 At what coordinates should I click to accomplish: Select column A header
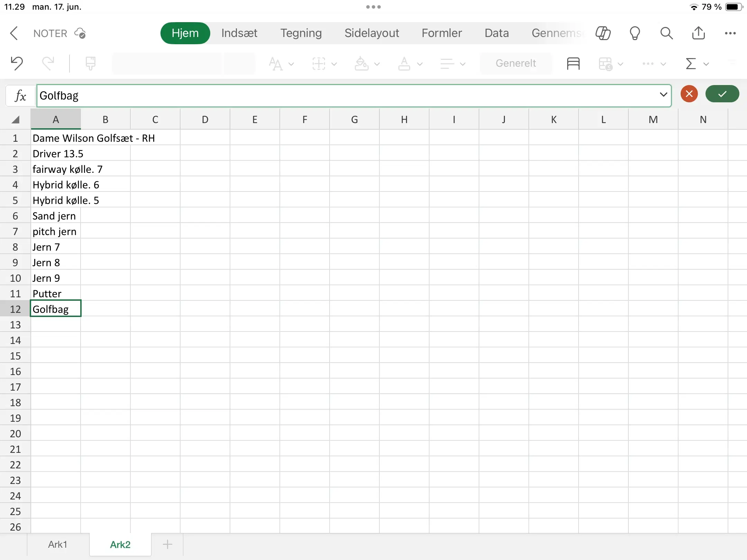tap(56, 120)
